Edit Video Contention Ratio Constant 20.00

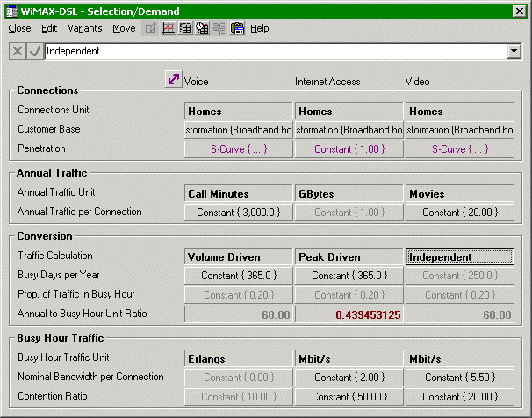click(x=460, y=397)
